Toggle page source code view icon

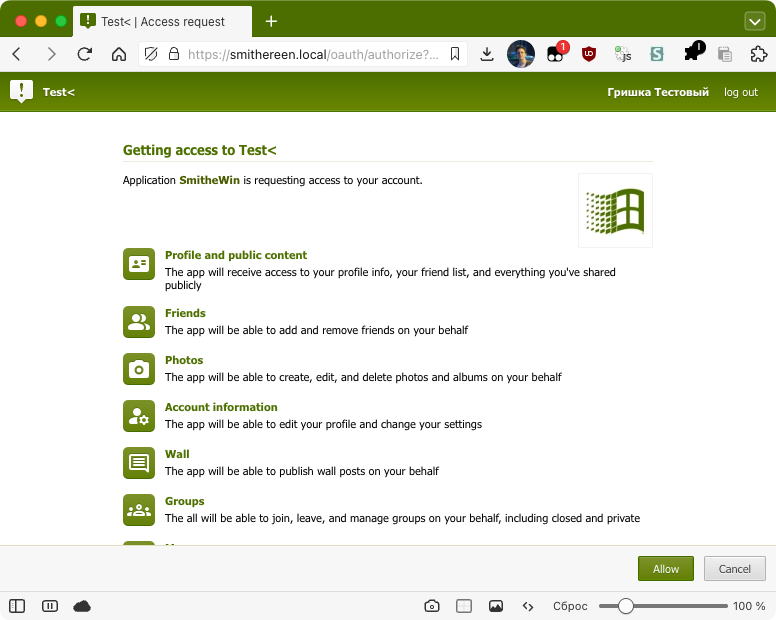pos(528,606)
